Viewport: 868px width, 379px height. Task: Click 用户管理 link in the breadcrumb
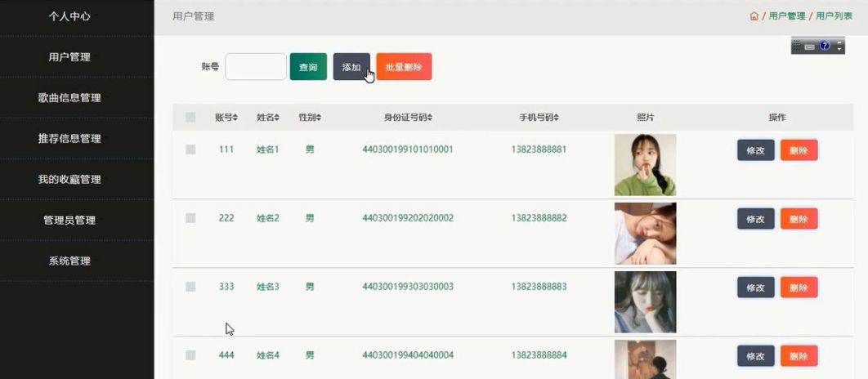click(x=786, y=16)
